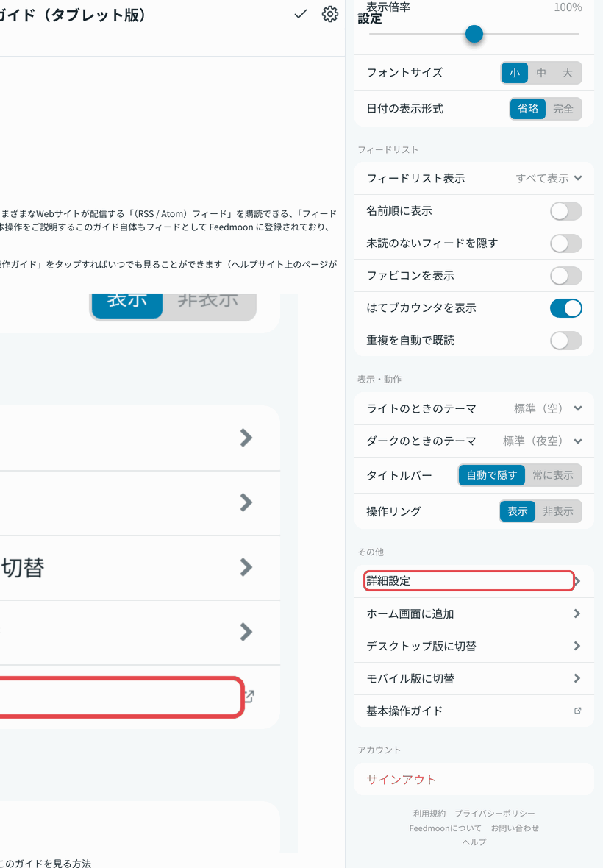Viewport: 603px width, 868px height.
Task: Click chevron on 詳細設定 row
Action: [577, 581]
